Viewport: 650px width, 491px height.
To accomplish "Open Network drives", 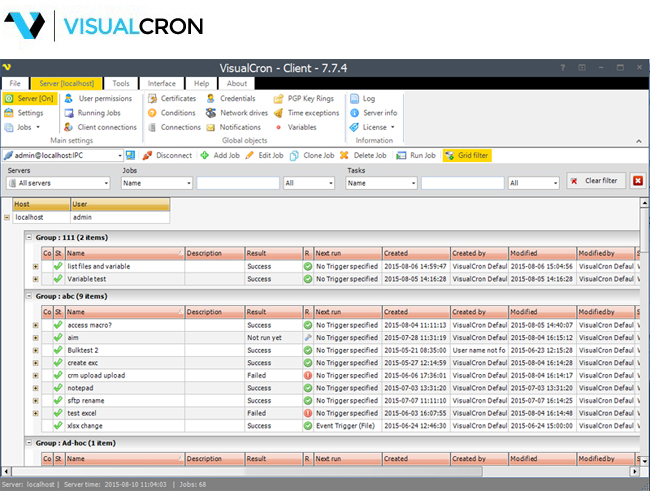I will coord(237,113).
